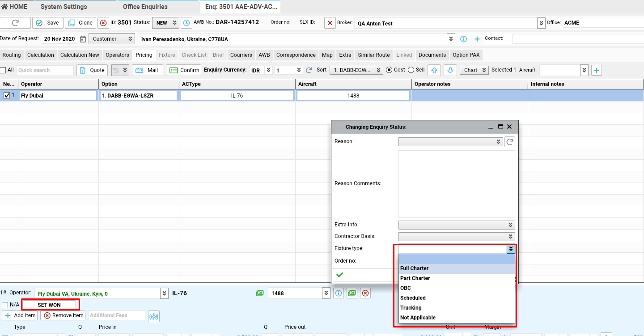Choose Part Charter from the Fixture type list

coord(415,278)
